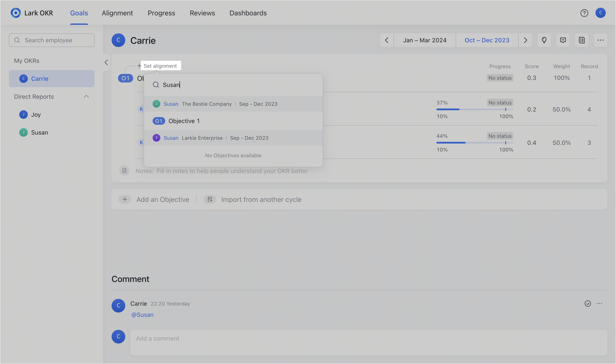The image size is (616, 364).
Task: Open your profile avatar in the top bar
Action: (601, 13)
